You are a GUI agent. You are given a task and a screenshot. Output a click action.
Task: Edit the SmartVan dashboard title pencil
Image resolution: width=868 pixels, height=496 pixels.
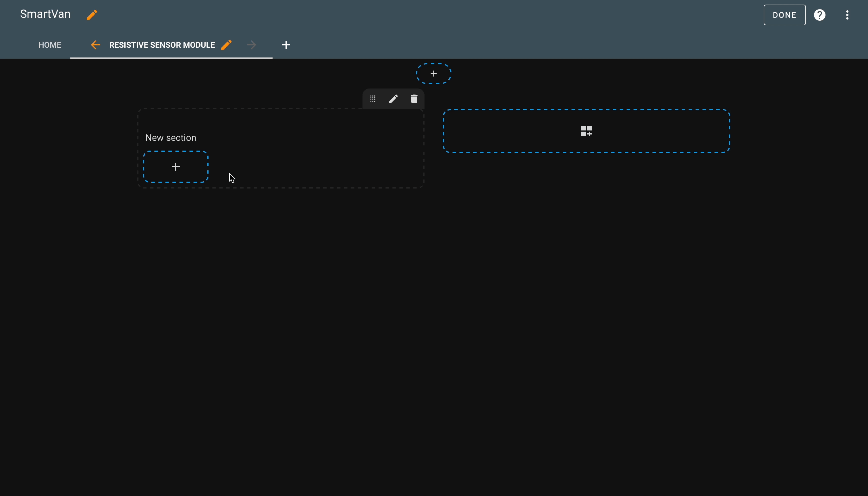92,15
